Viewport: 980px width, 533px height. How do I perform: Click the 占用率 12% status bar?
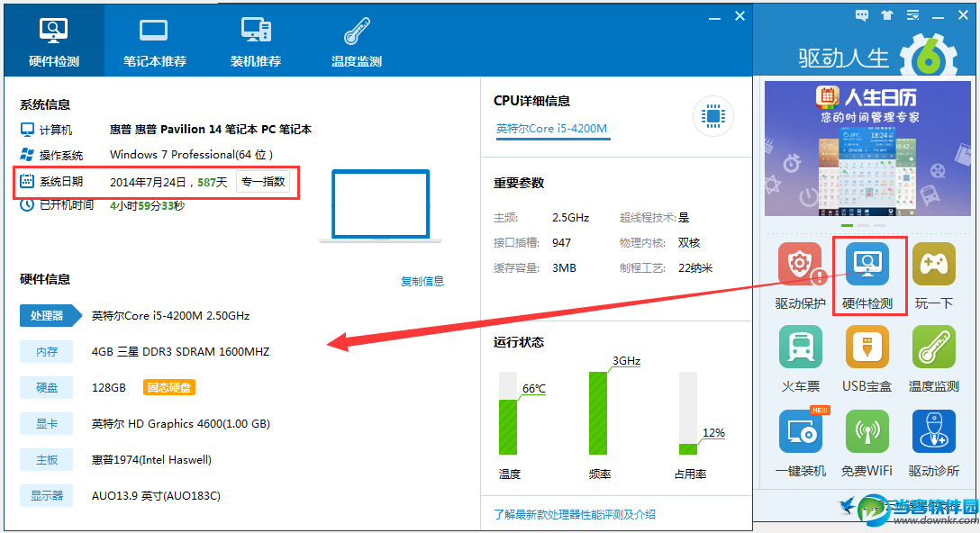688,413
